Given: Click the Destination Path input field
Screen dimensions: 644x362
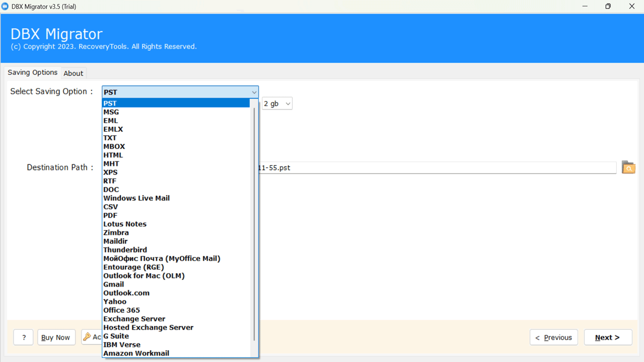Looking at the screenshot, I should [x=437, y=167].
